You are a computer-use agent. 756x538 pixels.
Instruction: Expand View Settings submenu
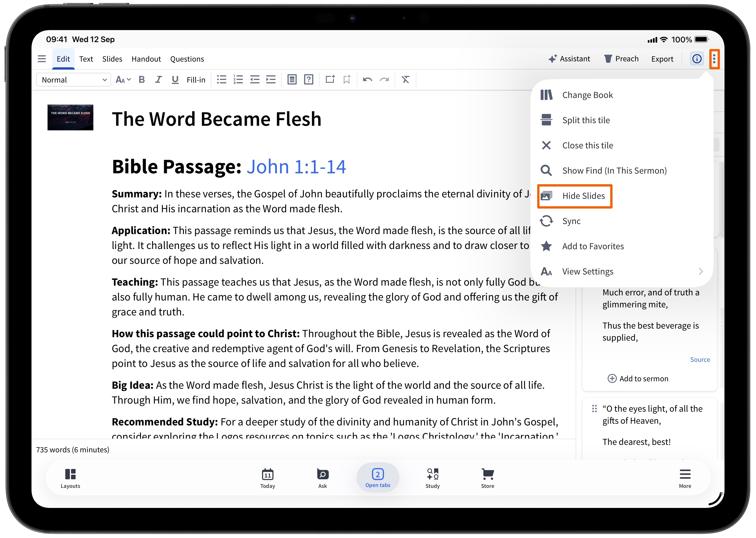click(x=622, y=272)
